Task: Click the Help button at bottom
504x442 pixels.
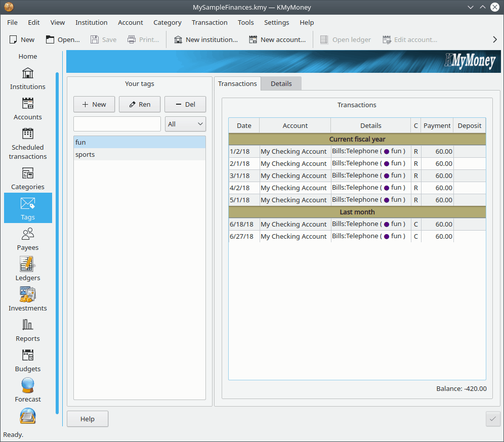Action: [x=88, y=419]
